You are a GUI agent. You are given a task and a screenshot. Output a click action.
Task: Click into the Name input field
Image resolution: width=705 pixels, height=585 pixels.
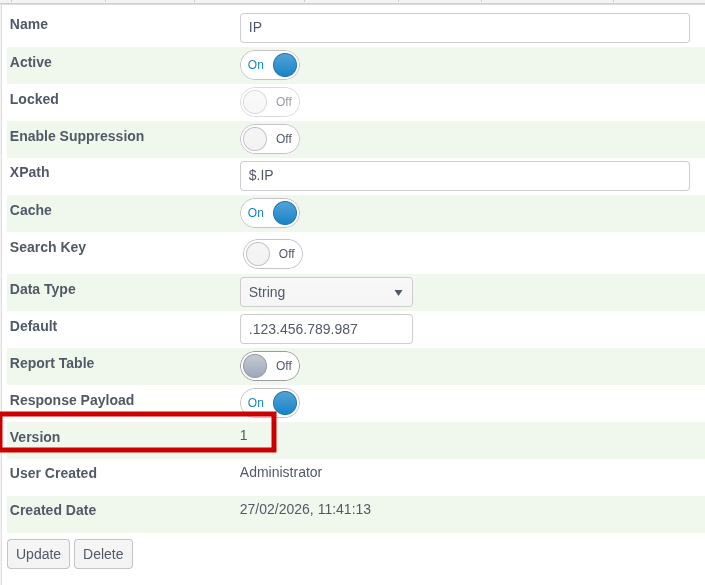coord(465,28)
